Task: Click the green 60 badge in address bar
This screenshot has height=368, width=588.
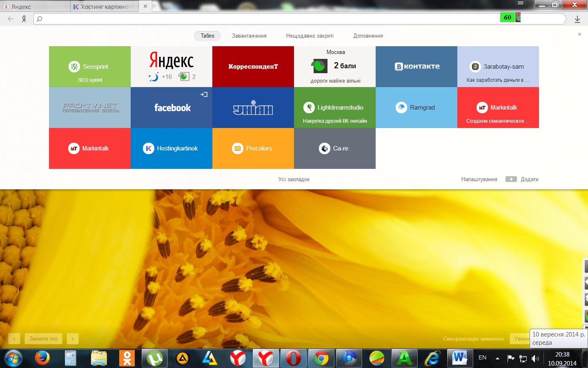Action: 508,18
